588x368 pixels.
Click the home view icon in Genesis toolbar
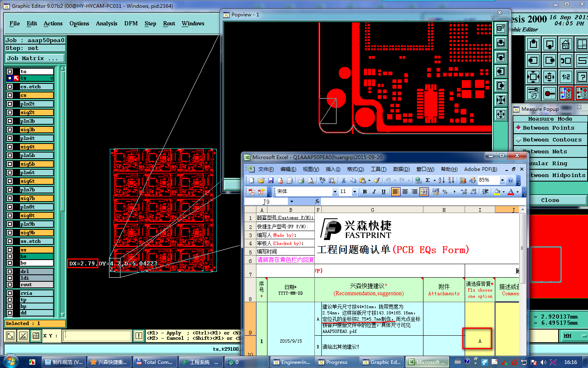tap(566, 44)
